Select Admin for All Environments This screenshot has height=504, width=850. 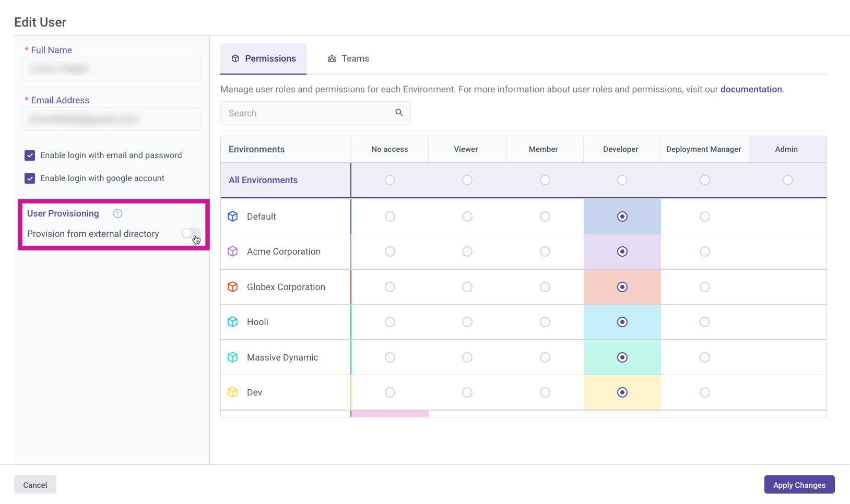787,180
